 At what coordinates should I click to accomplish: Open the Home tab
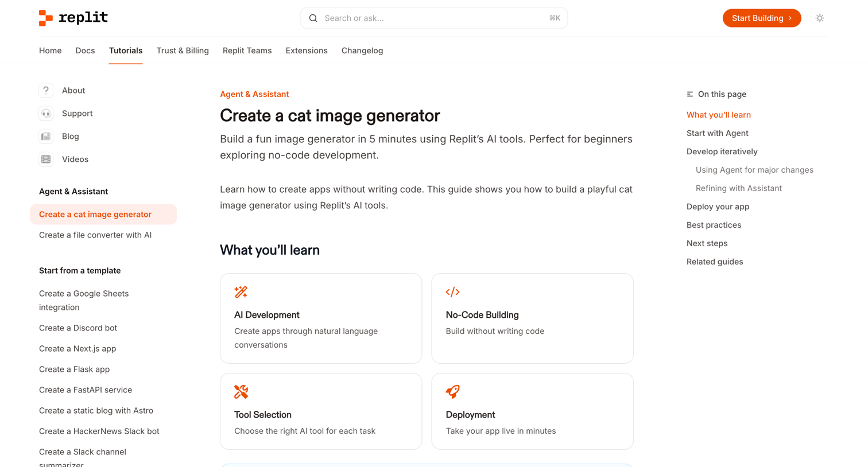tap(51, 50)
